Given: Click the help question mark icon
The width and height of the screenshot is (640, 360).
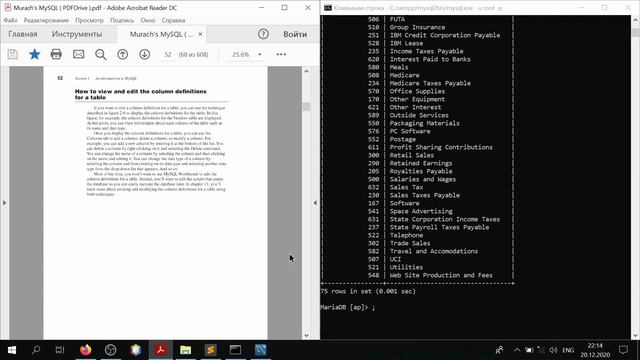Looking at the screenshot, I should pos(263,34).
